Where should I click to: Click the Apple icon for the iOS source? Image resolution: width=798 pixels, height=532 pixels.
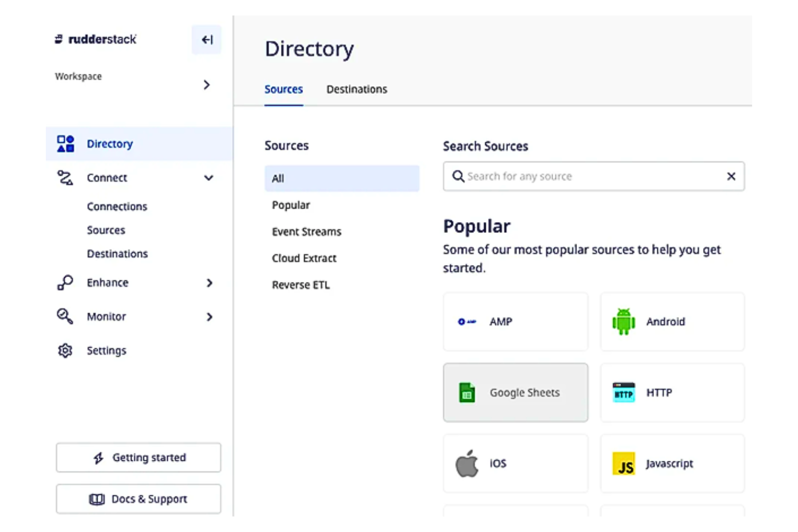tap(467, 464)
